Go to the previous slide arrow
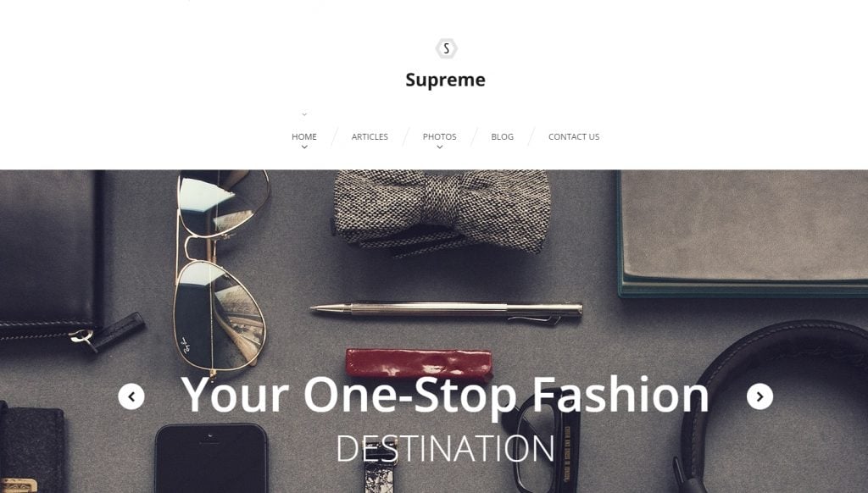 [x=131, y=396]
